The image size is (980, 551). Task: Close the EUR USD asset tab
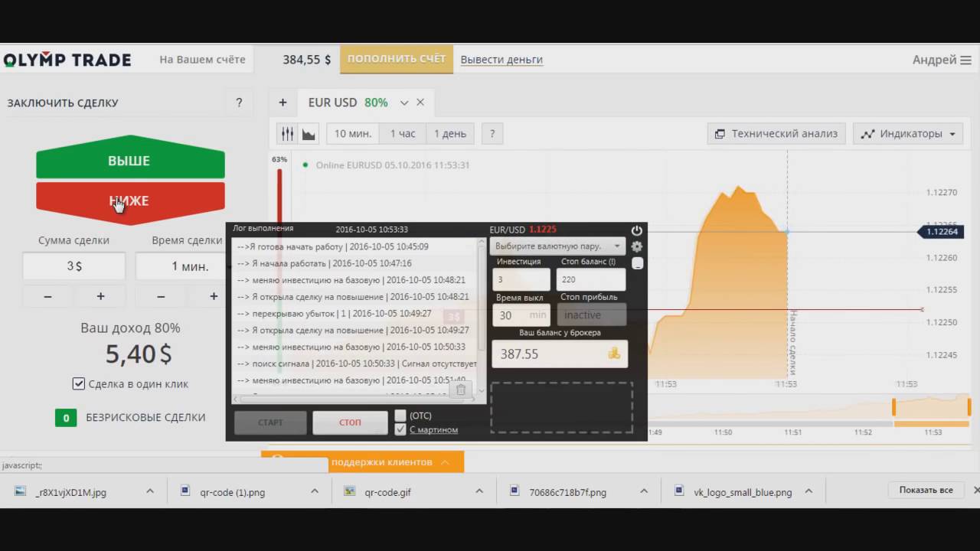tap(420, 103)
